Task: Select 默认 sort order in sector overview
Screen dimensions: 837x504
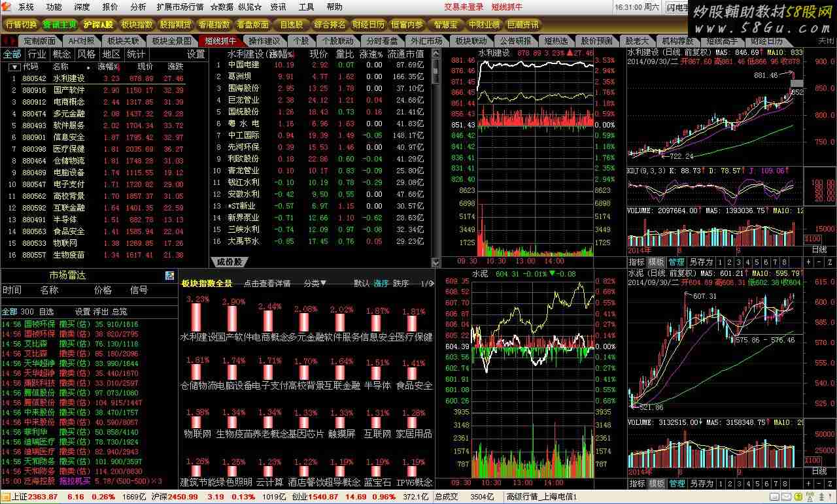Action: click(x=362, y=284)
